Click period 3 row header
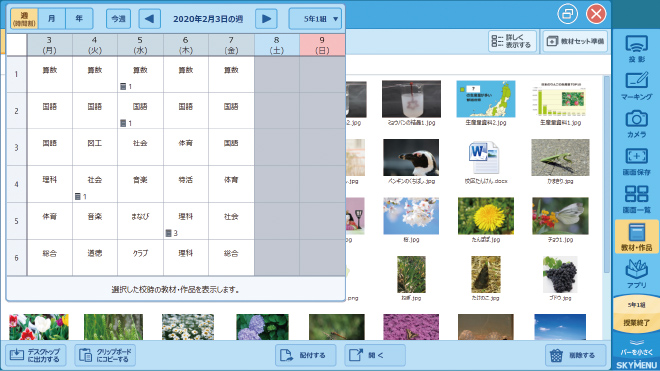 coord(16,148)
